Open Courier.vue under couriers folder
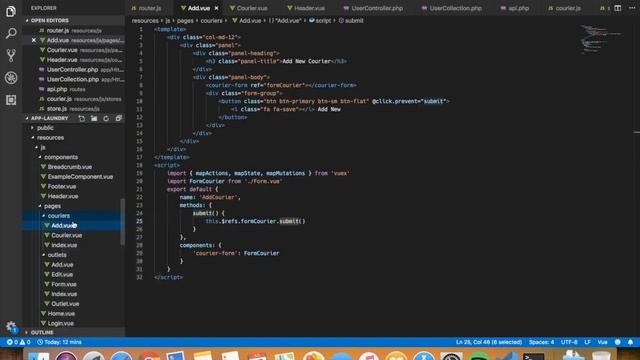640x360 pixels. pos(67,236)
